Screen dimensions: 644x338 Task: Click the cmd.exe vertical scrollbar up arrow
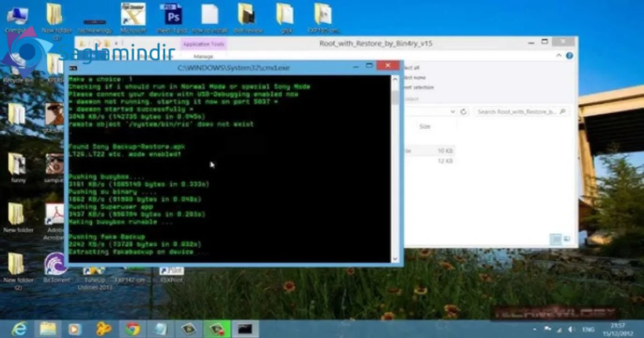click(396, 79)
